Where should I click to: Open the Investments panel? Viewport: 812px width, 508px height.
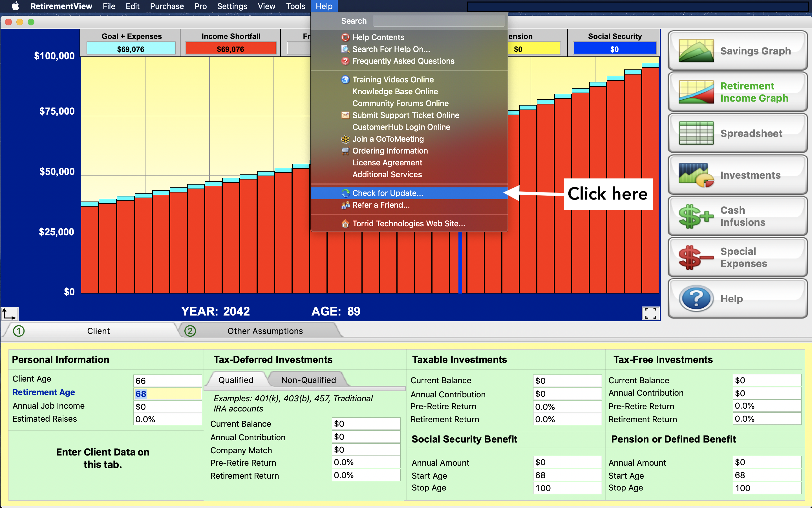737,175
